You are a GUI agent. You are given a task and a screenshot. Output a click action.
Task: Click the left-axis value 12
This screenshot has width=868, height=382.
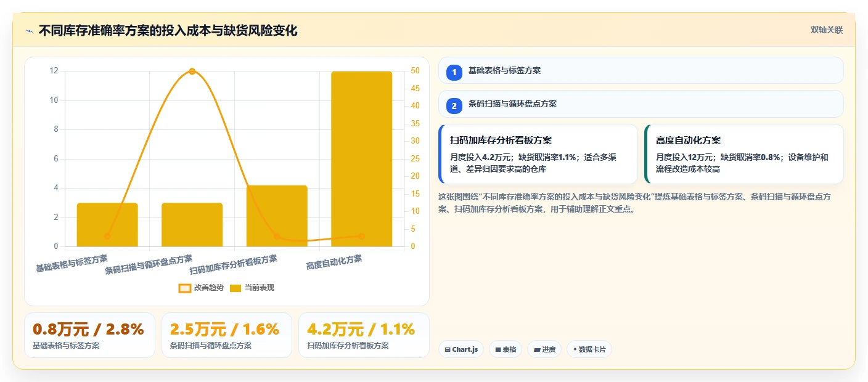click(54, 71)
